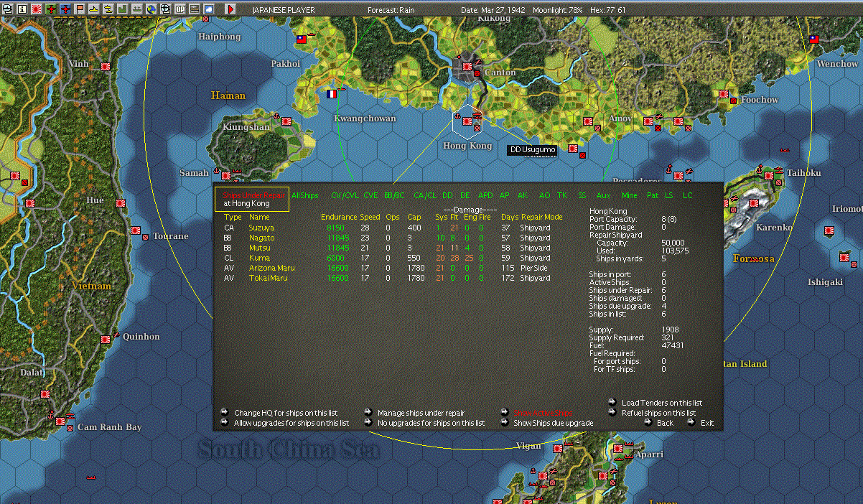Image resolution: width=863 pixels, height=504 pixels.
Task: Click the globe toolbar icon
Action: 151,9
